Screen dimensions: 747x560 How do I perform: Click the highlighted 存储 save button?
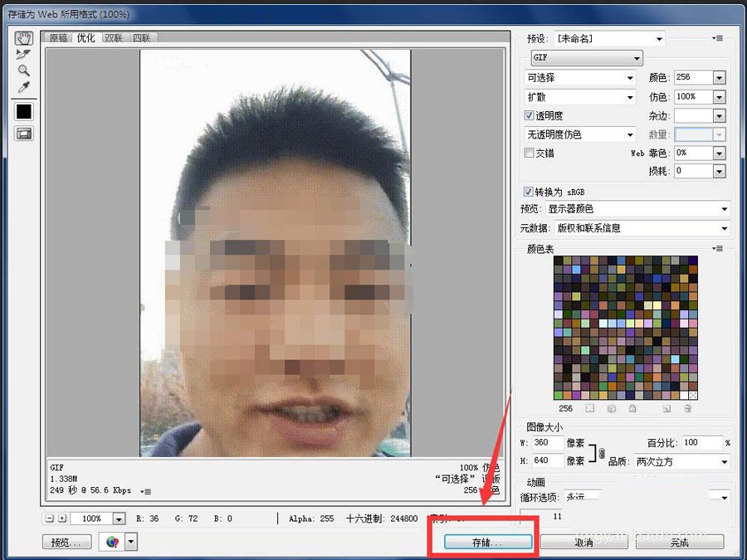[487, 541]
